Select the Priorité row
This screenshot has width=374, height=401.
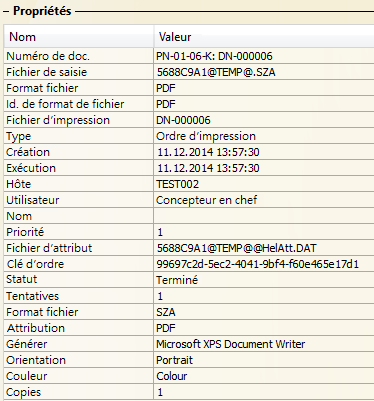pyautogui.click(x=189, y=232)
